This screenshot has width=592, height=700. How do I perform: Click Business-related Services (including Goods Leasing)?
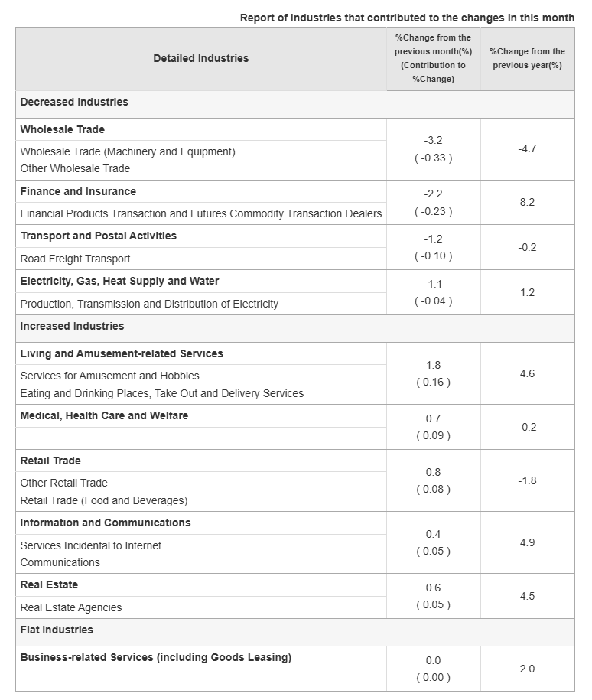coord(155,658)
